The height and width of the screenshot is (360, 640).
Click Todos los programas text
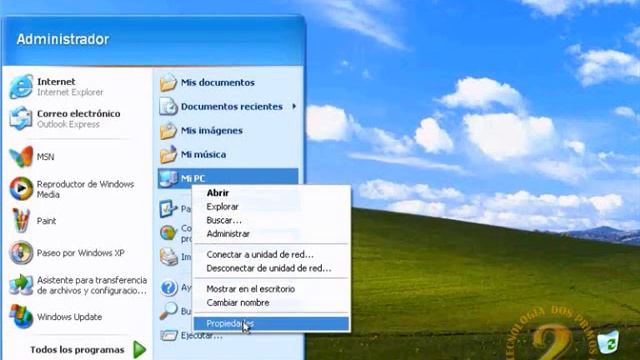coord(77,350)
